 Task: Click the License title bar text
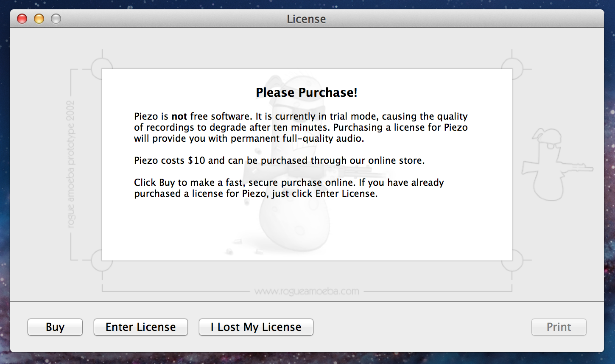tap(306, 19)
